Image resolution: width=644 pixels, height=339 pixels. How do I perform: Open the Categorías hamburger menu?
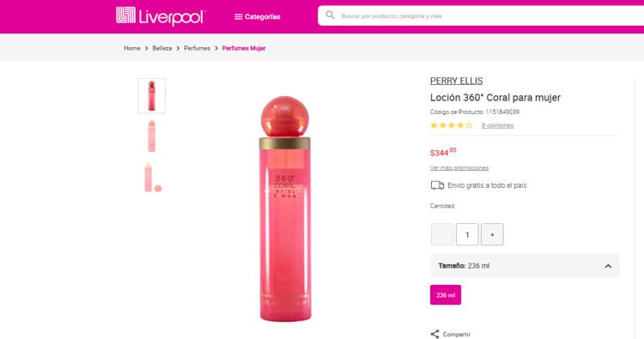coord(257,17)
